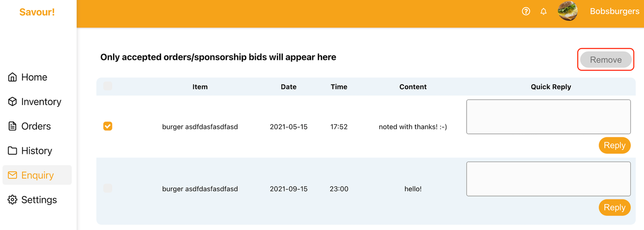
Task: Open notifications bell icon
Action: 544,11
